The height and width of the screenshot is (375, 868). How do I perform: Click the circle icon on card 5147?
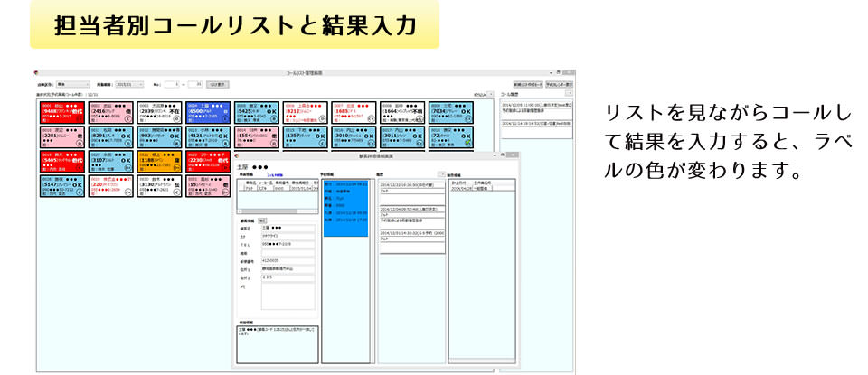point(80,192)
